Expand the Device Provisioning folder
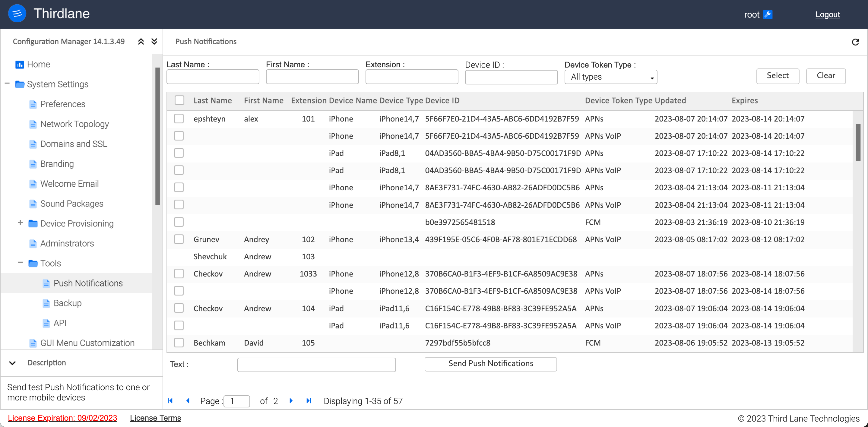The height and width of the screenshot is (427, 868). click(19, 223)
